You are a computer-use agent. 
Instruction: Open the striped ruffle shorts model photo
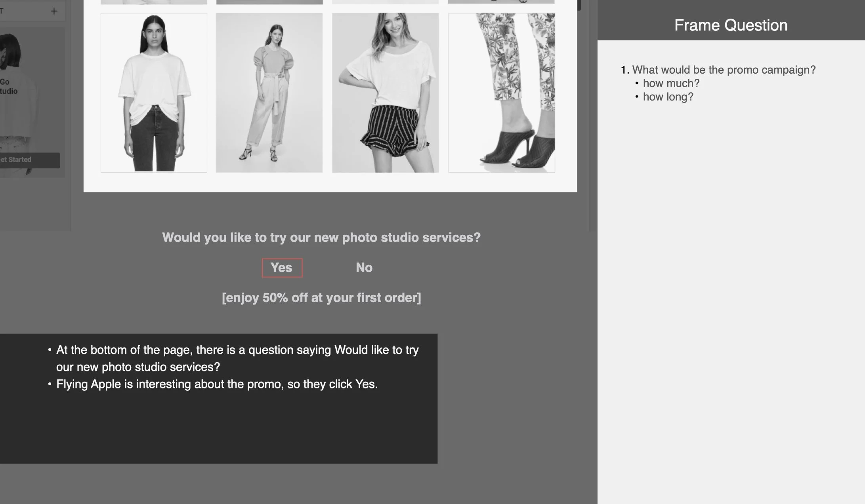[385, 93]
